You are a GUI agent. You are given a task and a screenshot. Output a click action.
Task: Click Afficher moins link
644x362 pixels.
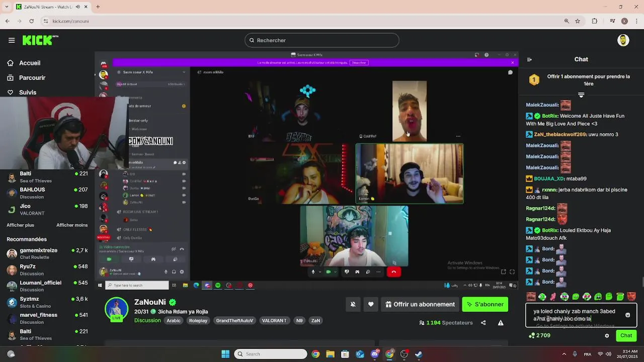click(72, 225)
